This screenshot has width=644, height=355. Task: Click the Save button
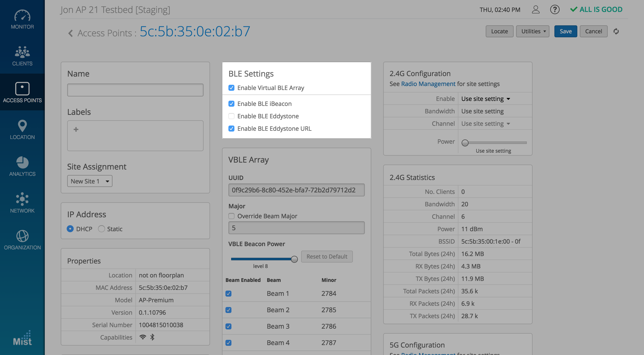tap(565, 32)
